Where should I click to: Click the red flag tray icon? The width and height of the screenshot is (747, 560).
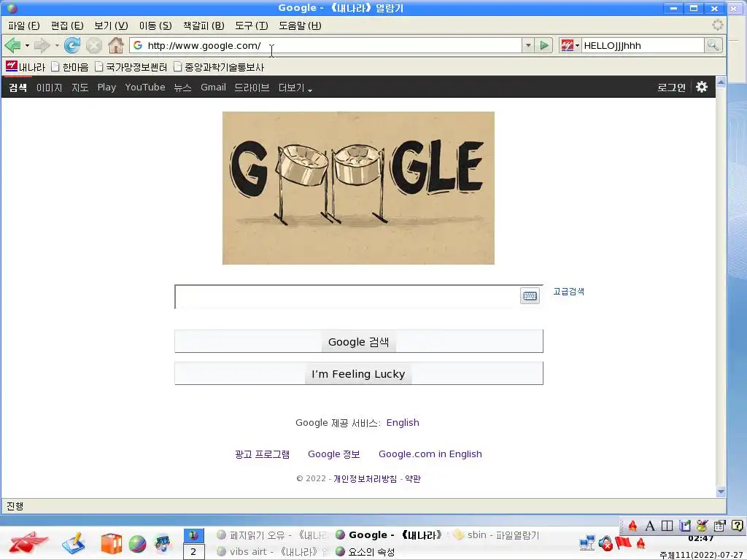pyautogui.click(x=623, y=542)
